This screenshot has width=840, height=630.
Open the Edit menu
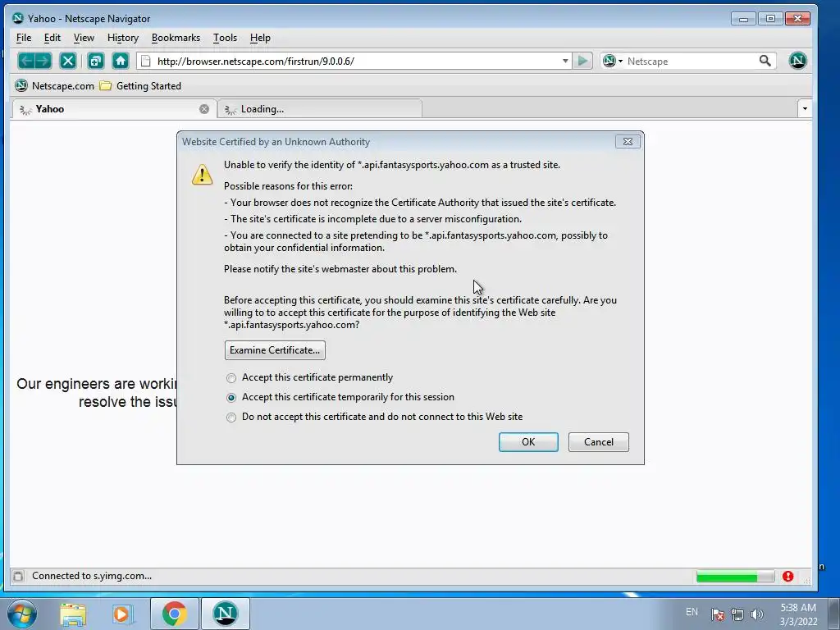pyautogui.click(x=52, y=38)
